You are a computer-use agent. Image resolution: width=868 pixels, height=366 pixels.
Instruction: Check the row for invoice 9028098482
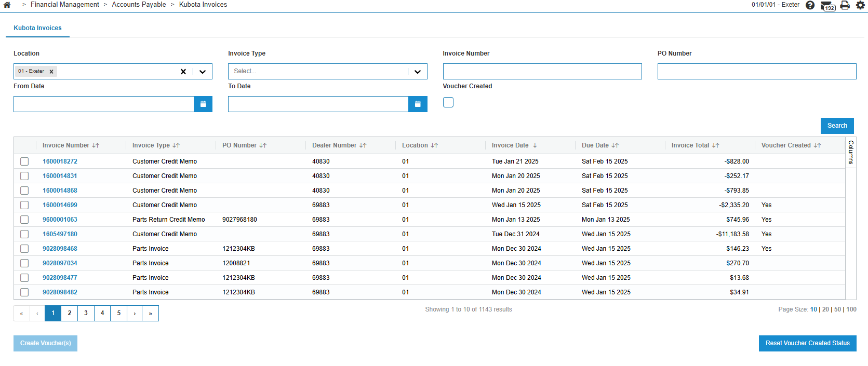pyautogui.click(x=24, y=292)
